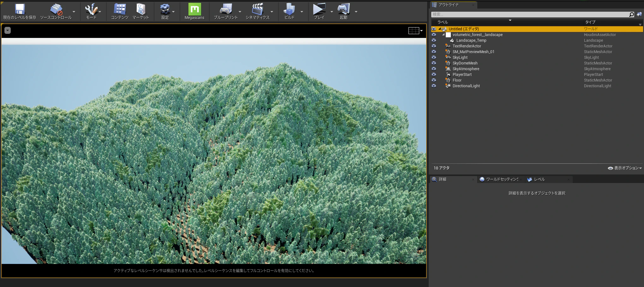Click search magnifier in outliner
Image resolution: width=644 pixels, height=287 pixels.
631,14
